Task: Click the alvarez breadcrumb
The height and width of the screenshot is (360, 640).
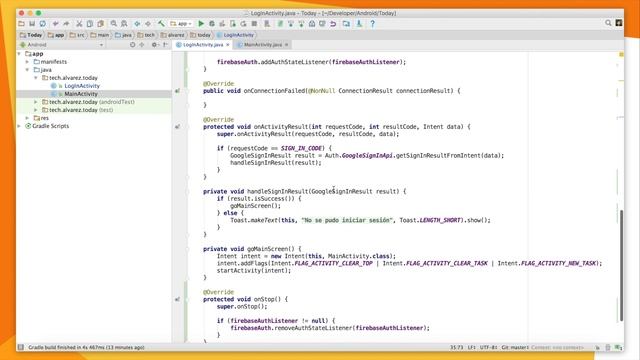Action: click(173, 35)
